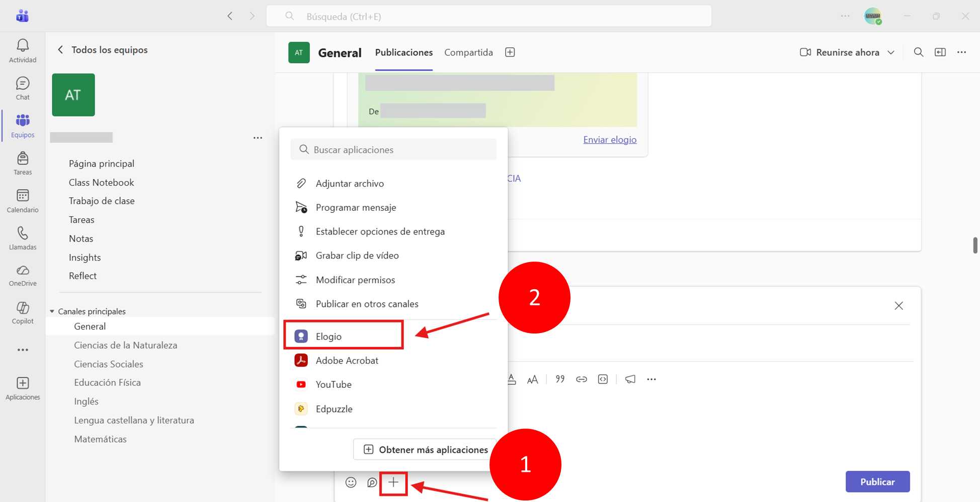Click the Publicar button
The width and height of the screenshot is (980, 502).
coord(877,482)
